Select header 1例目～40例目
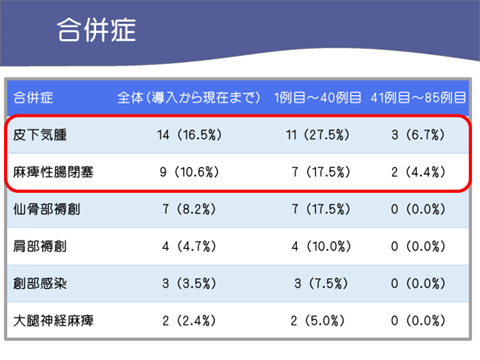 pos(318,98)
